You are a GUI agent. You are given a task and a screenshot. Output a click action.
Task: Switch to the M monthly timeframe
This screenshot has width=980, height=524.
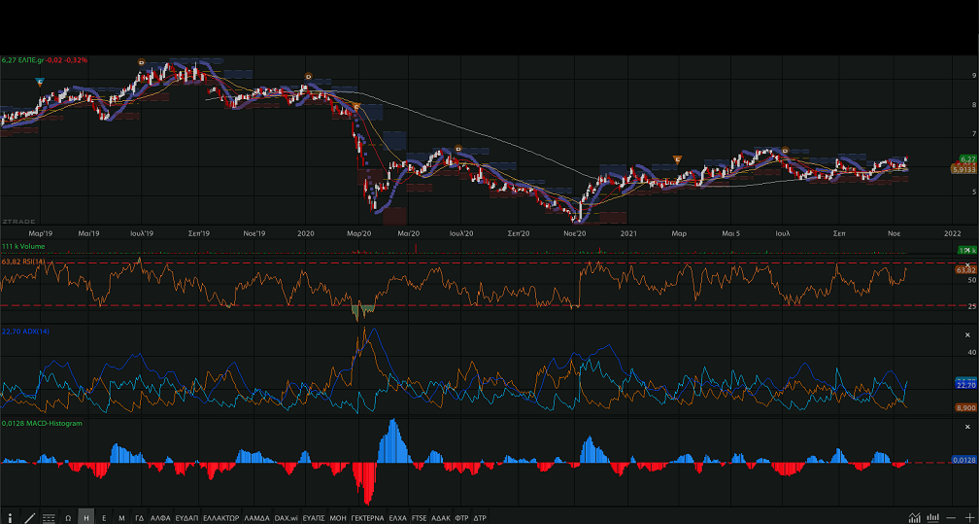click(121, 517)
